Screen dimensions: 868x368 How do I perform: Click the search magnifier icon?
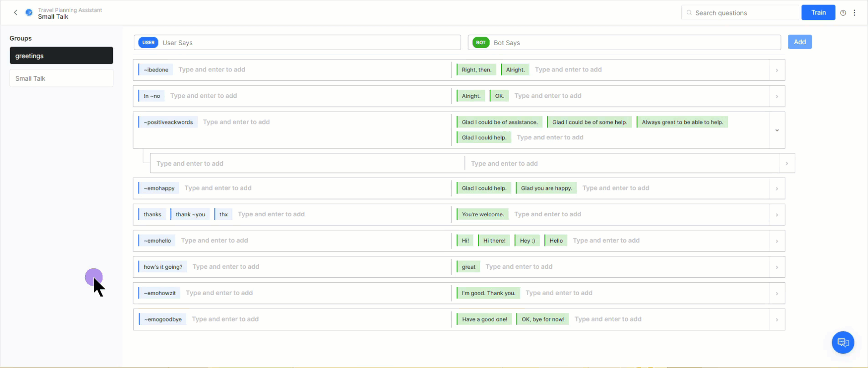689,13
